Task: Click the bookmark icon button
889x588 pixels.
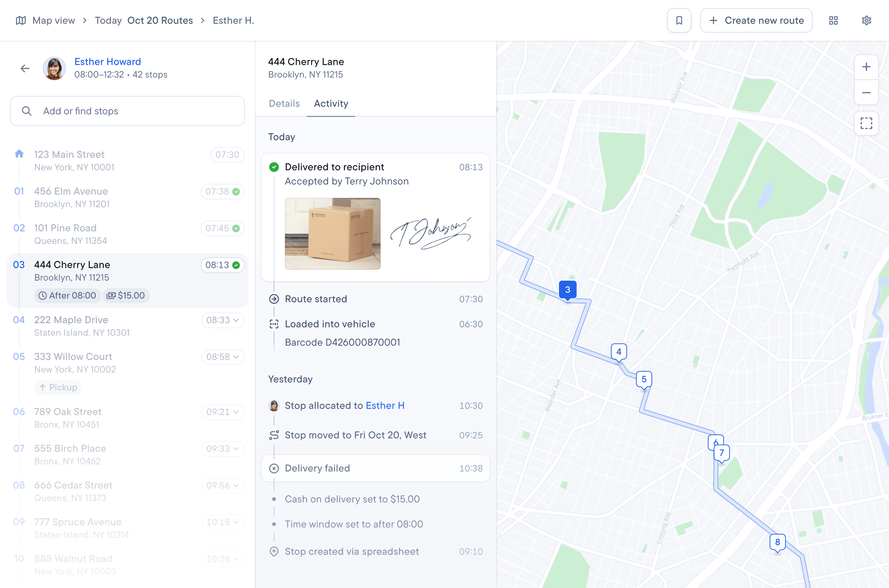Action: (679, 20)
